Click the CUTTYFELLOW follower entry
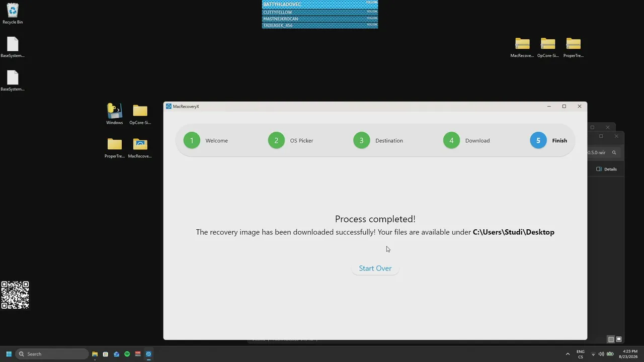 tap(320, 12)
